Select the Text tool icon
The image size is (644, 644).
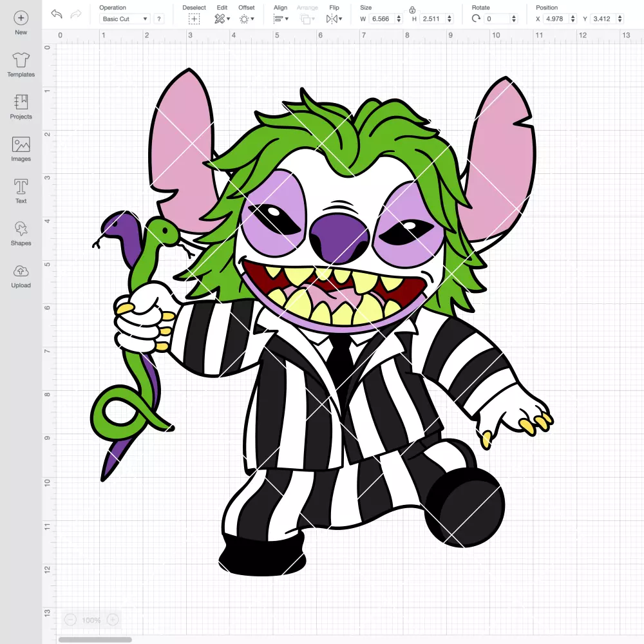point(21,187)
